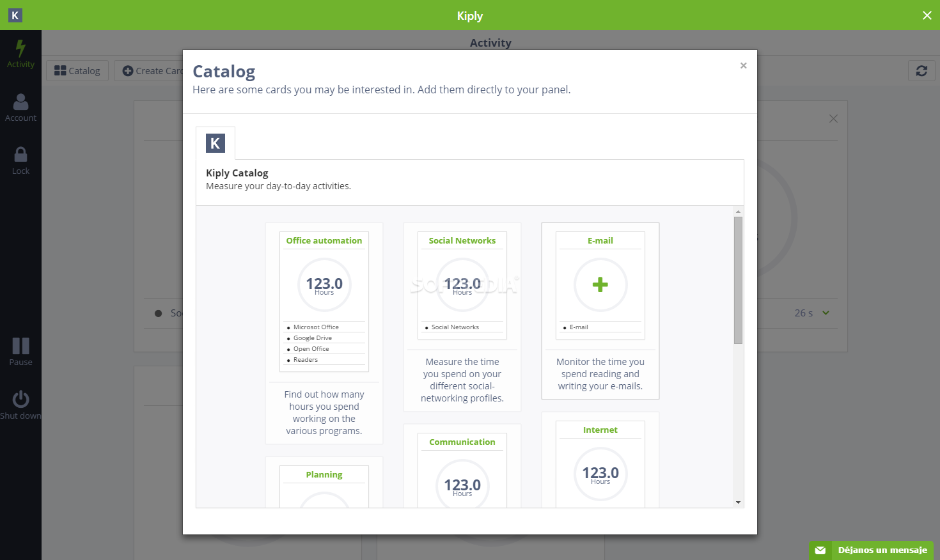Close the background activity card with X

pyautogui.click(x=833, y=118)
